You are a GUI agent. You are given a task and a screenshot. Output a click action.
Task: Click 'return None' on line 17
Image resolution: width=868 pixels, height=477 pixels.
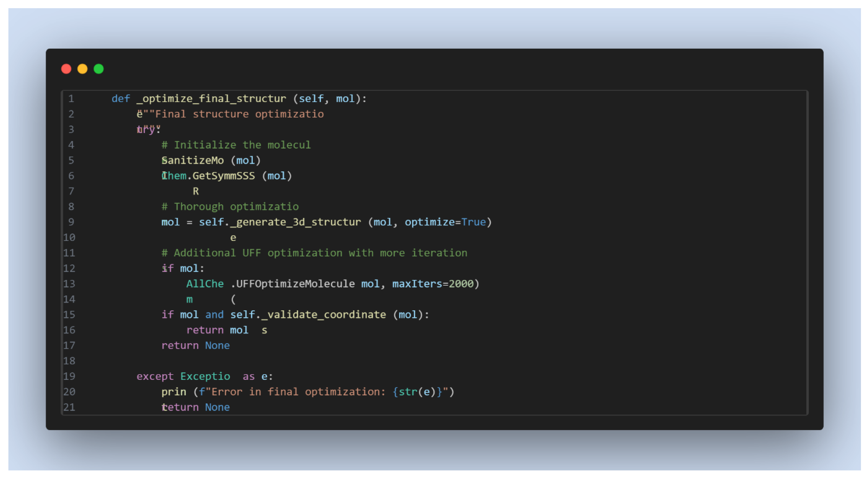coord(195,346)
